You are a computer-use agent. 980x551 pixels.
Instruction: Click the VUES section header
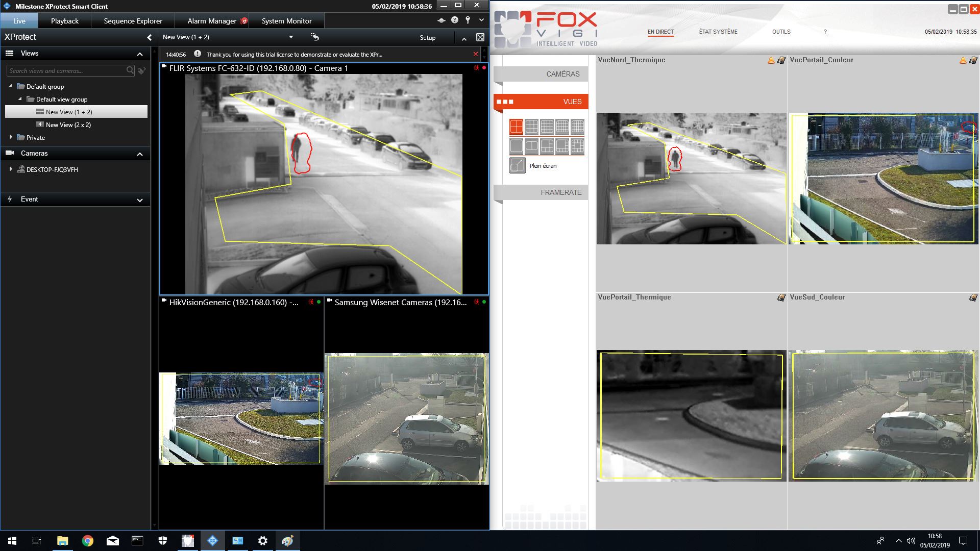[x=541, y=102]
